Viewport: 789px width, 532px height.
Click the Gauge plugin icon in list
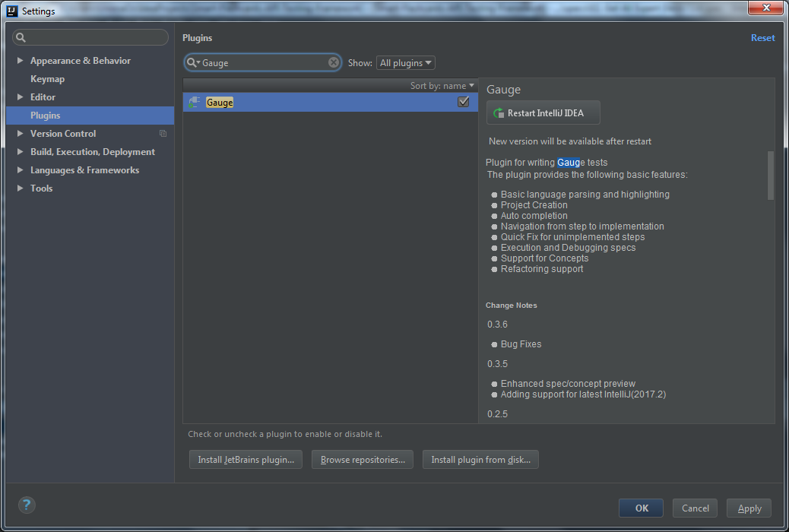tap(195, 102)
